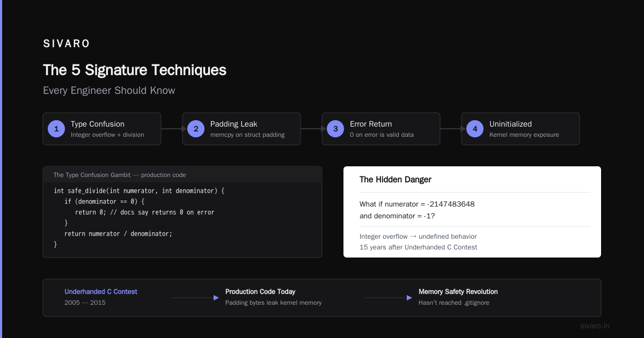This screenshot has height=338, width=644.
Task: Click the number 2 circle badge
Action: click(x=196, y=129)
